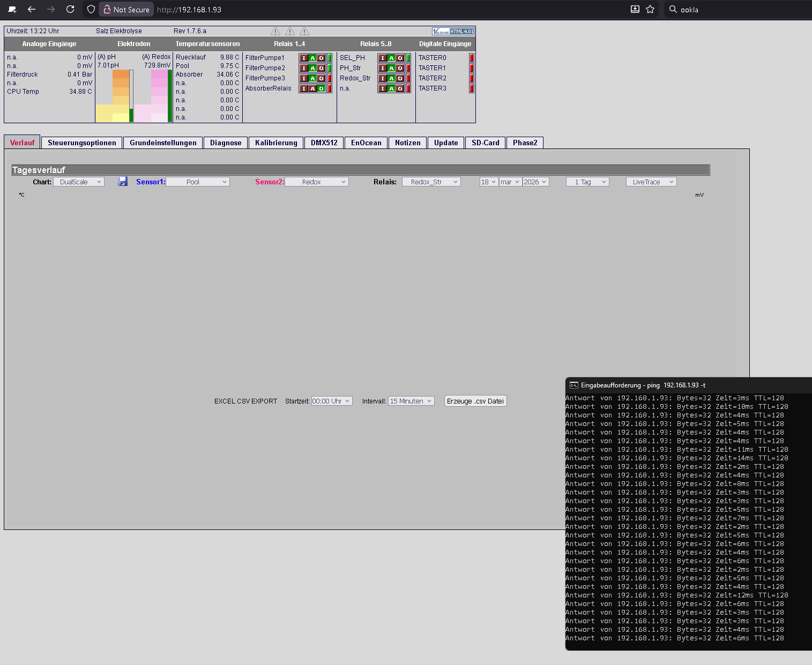Open the Chart DualScale dropdown

click(79, 182)
